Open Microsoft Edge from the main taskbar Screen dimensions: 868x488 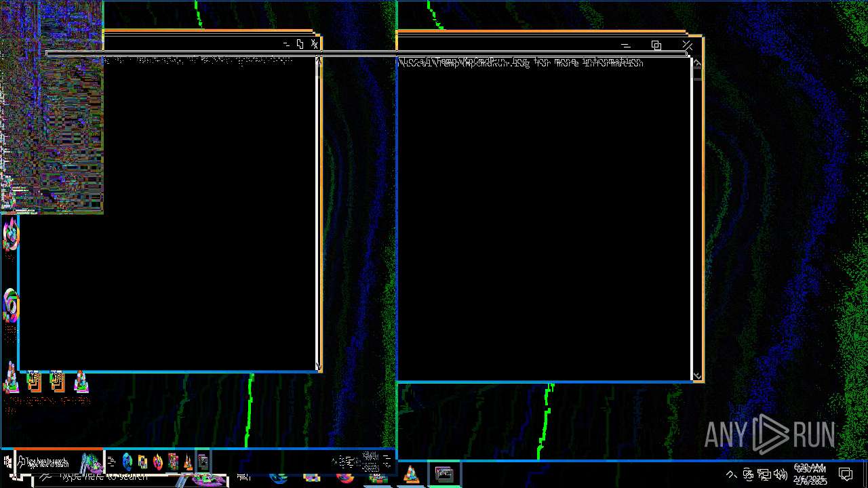[279, 477]
